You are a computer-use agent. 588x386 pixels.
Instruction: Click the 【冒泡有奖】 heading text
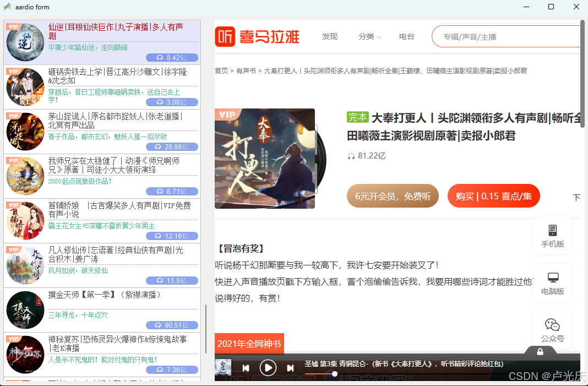pos(241,248)
